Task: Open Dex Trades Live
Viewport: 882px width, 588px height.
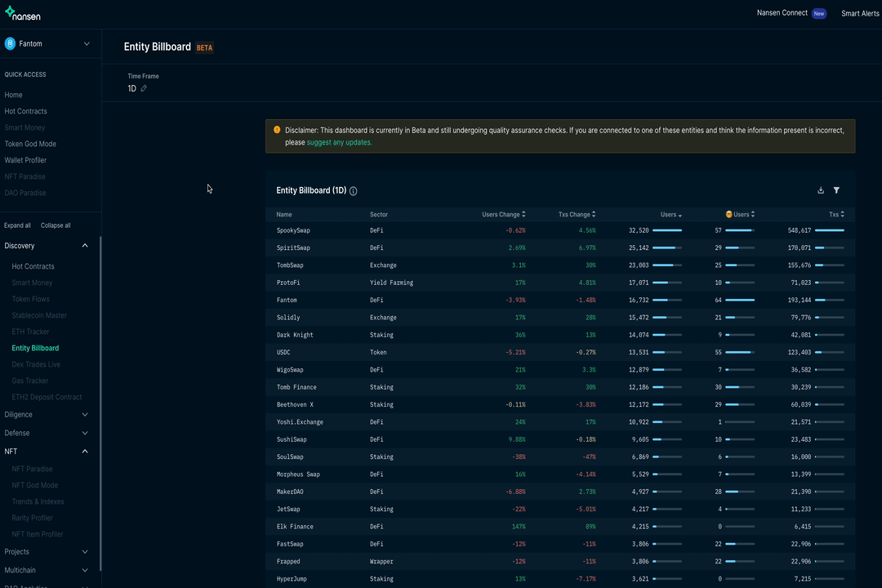Action: tap(36, 364)
